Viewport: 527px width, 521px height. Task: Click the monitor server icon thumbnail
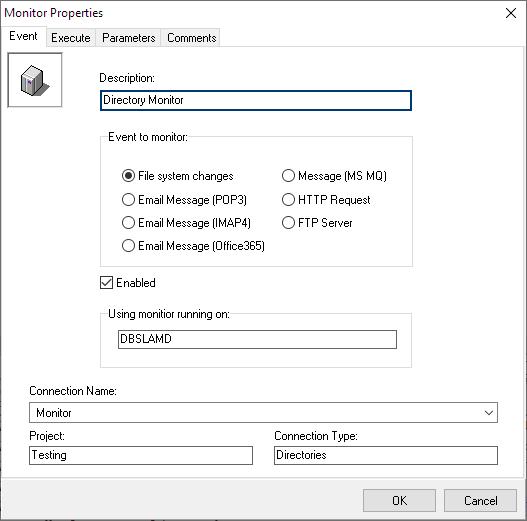point(35,80)
